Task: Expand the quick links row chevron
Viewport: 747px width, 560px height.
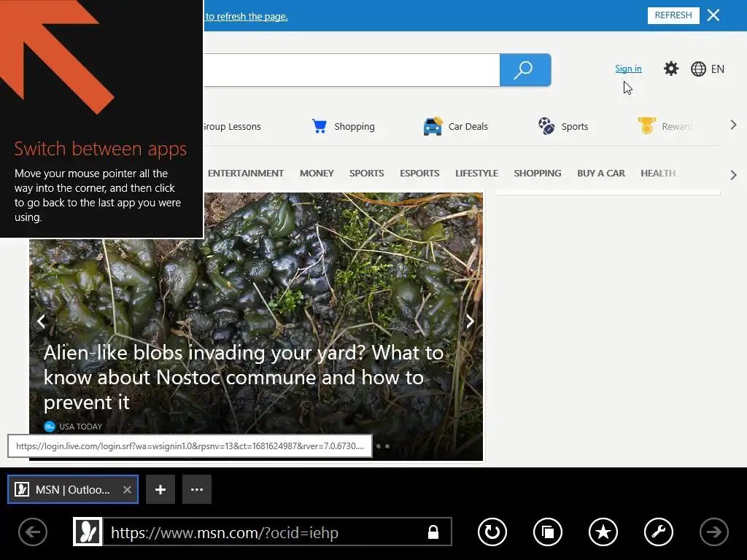Action: 734,125
